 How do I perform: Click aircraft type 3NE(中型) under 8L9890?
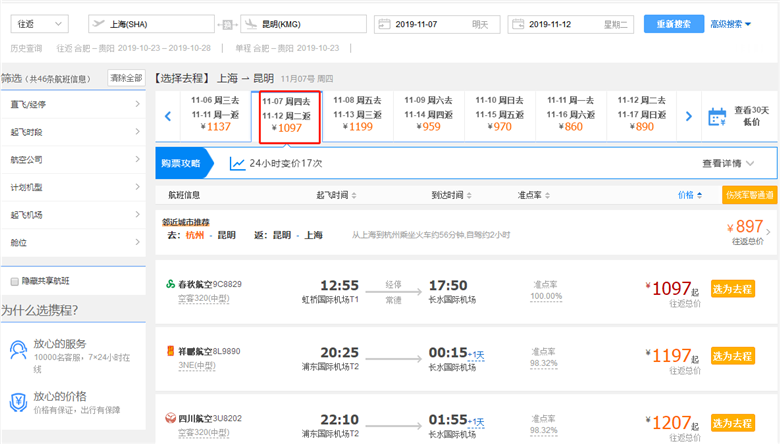(x=197, y=365)
